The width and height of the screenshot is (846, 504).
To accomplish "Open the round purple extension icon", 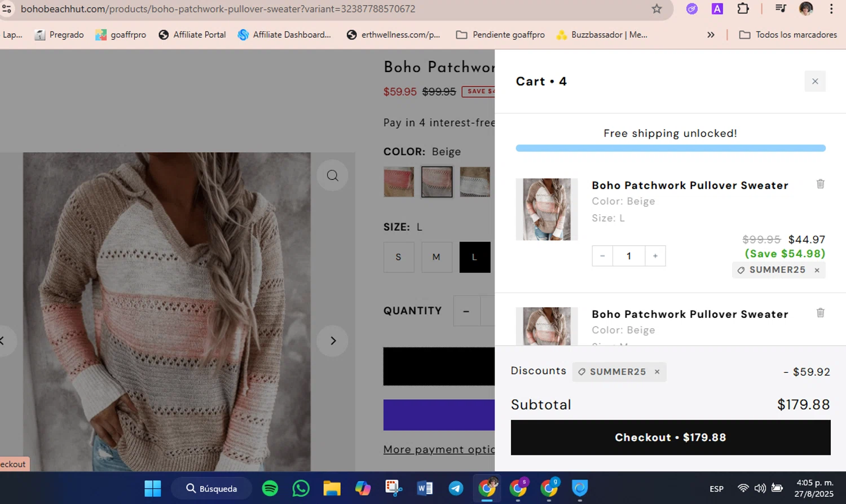I will point(691,8).
